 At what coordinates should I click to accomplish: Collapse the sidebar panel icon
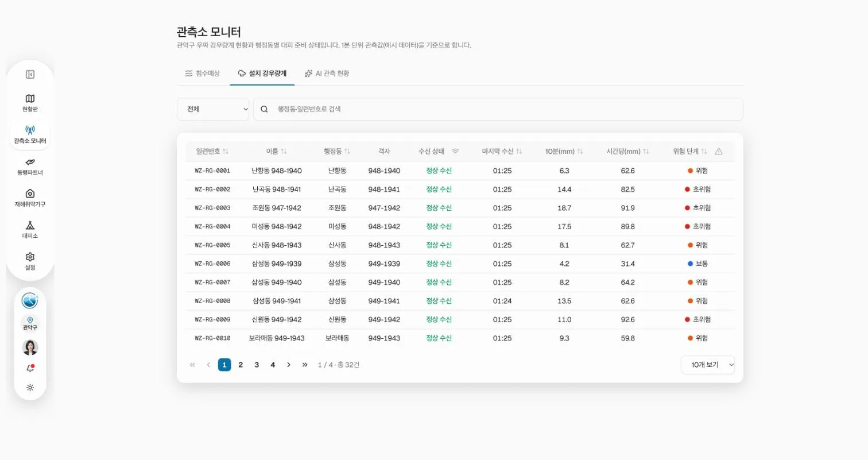30,74
